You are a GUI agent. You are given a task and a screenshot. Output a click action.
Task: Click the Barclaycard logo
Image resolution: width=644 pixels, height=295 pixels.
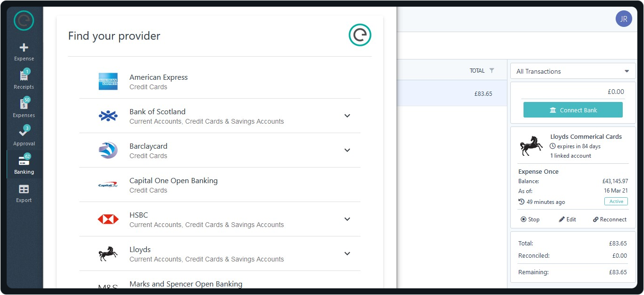108,150
